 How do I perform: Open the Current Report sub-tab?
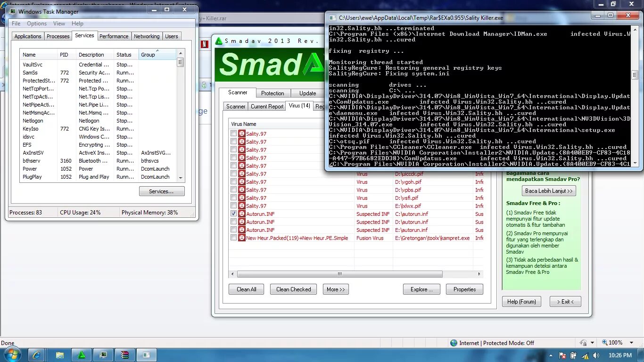click(267, 107)
